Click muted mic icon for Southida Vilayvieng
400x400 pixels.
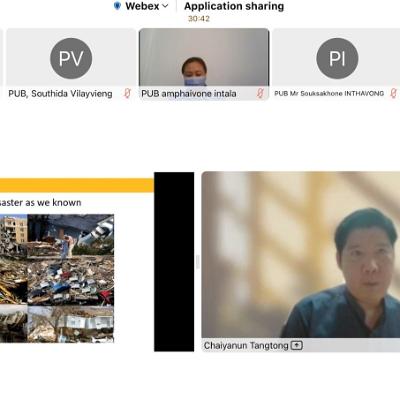pos(127,93)
